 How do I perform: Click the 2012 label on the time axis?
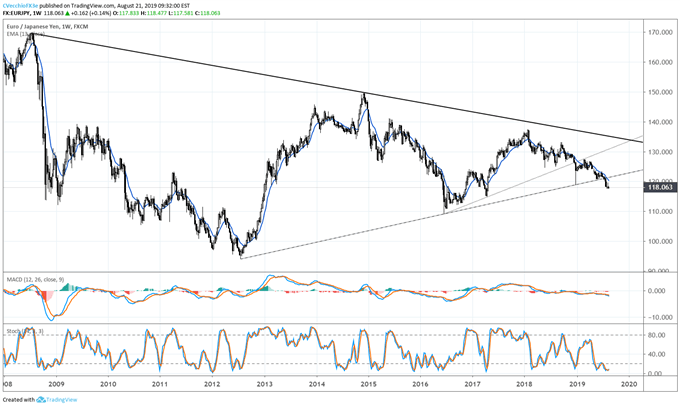pos(211,383)
